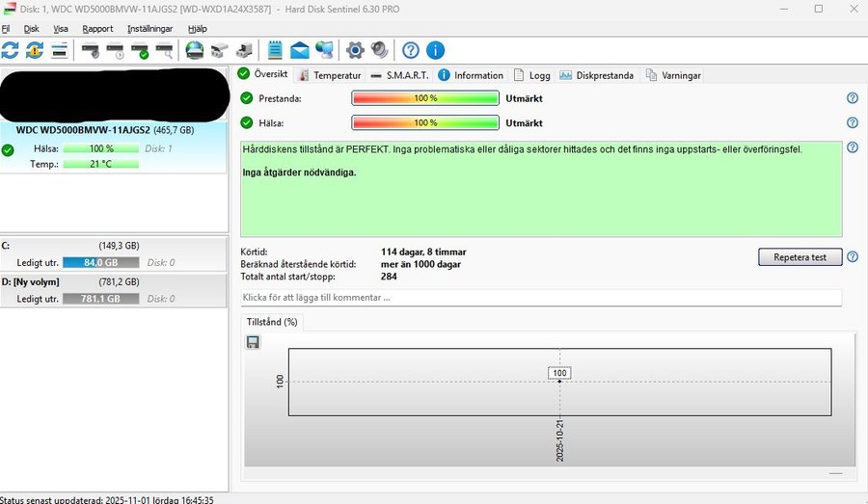Click the comment field to add a comment
Screen dimensions: 868x504
[540, 298]
